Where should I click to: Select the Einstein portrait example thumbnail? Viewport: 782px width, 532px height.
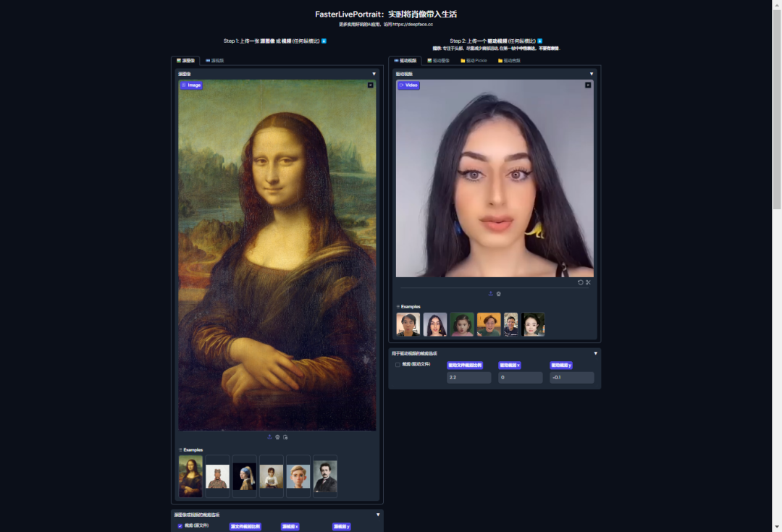pyautogui.click(x=325, y=476)
